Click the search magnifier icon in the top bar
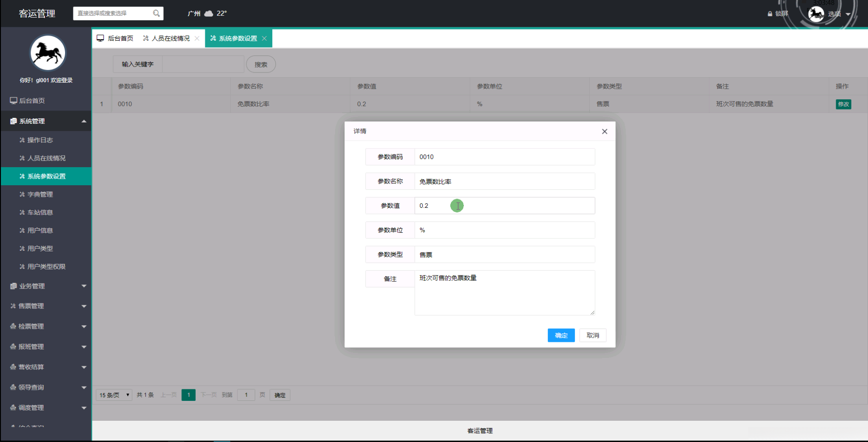This screenshot has width=868, height=442. [156, 13]
